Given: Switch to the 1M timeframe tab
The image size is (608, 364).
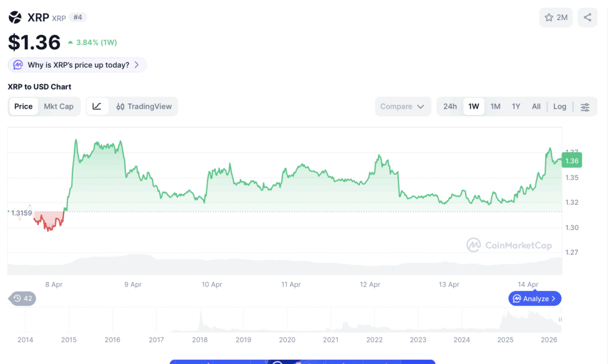Looking at the screenshot, I should 495,106.
